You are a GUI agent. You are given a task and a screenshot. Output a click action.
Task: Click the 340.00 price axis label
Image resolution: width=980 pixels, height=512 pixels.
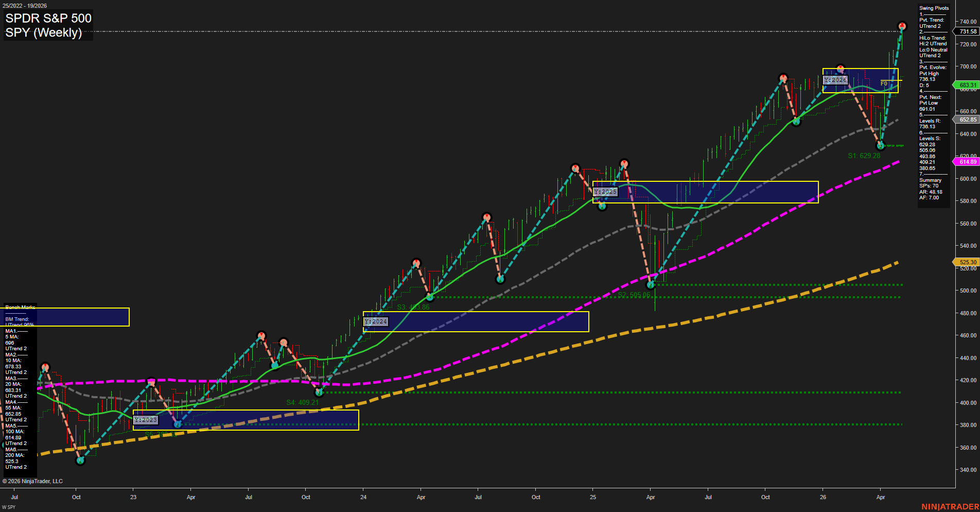click(x=968, y=470)
